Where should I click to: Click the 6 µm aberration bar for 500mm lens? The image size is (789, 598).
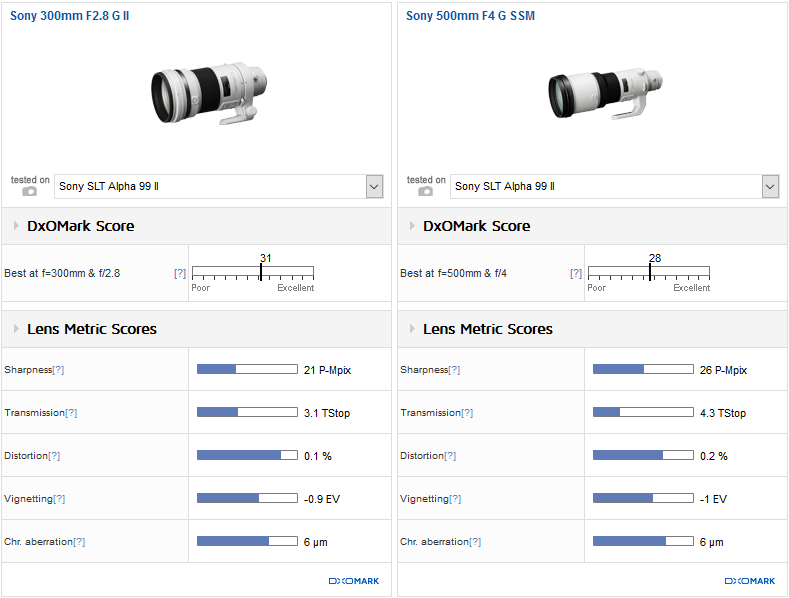(643, 541)
